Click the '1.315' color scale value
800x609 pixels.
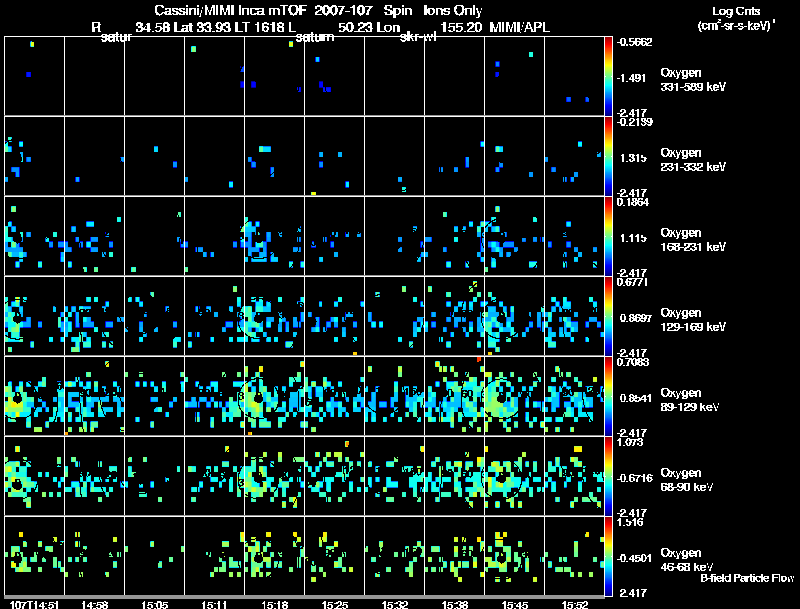coord(633,158)
